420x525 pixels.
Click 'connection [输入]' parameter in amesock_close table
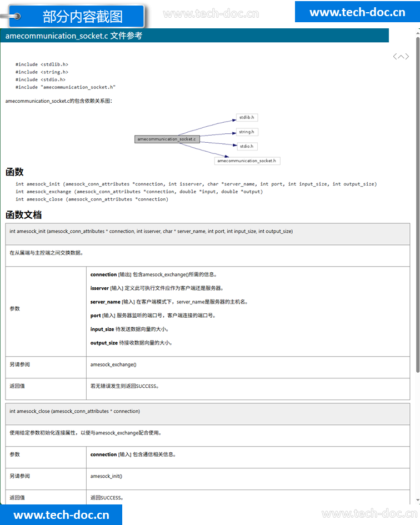tap(133, 454)
